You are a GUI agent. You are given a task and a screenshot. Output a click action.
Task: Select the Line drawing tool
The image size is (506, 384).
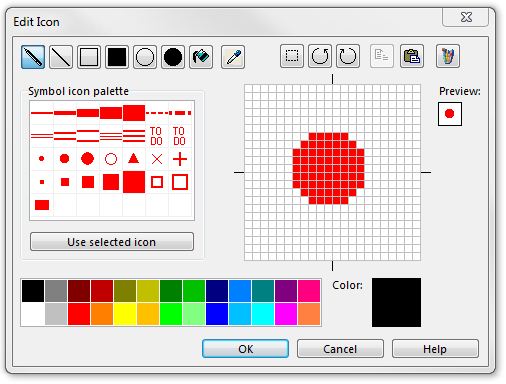click(x=61, y=57)
